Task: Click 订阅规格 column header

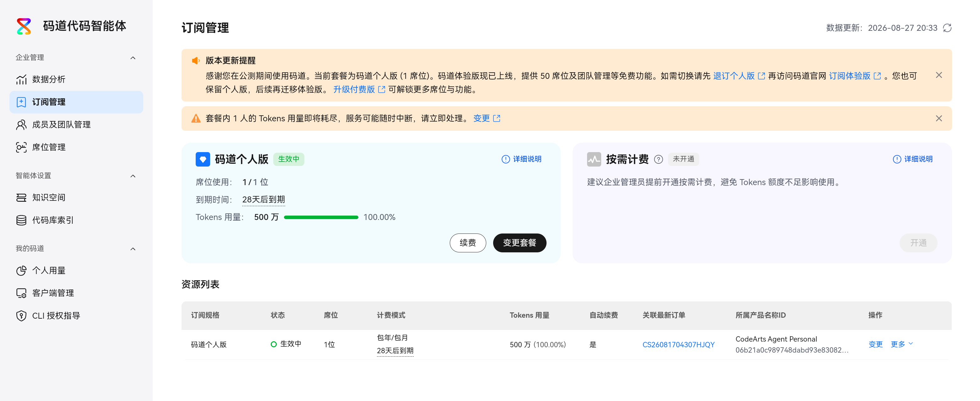Action: point(205,315)
